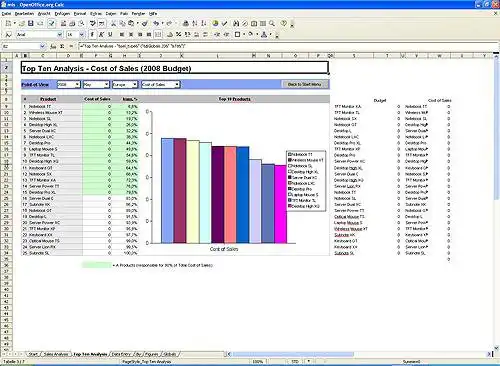This screenshot has height=366, width=500.
Task: Click the Print icon in the toolbar
Action: 72,23
